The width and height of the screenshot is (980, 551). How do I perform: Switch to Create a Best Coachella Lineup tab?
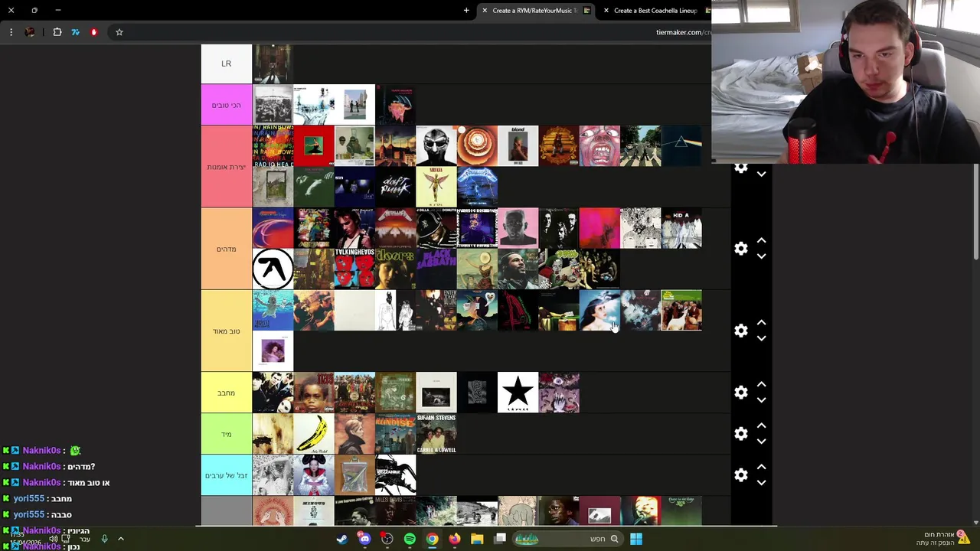(x=655, y=11)
